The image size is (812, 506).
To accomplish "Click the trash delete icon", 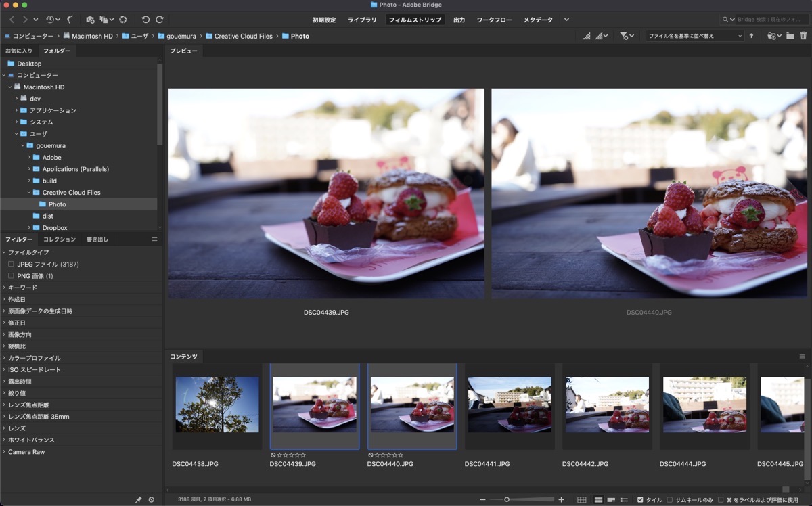I will [803, 36].
